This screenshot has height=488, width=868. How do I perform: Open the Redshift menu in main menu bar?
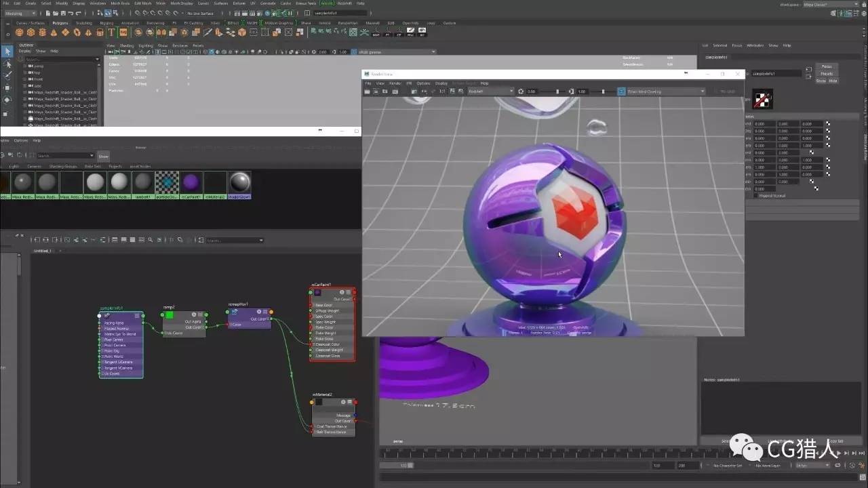[346, 3]
